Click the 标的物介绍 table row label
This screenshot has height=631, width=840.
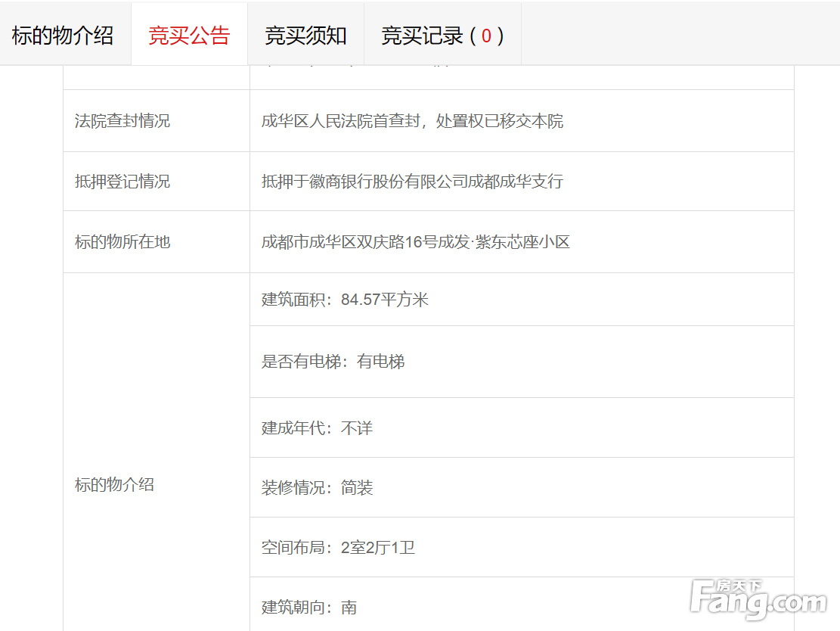coord(114,485)
